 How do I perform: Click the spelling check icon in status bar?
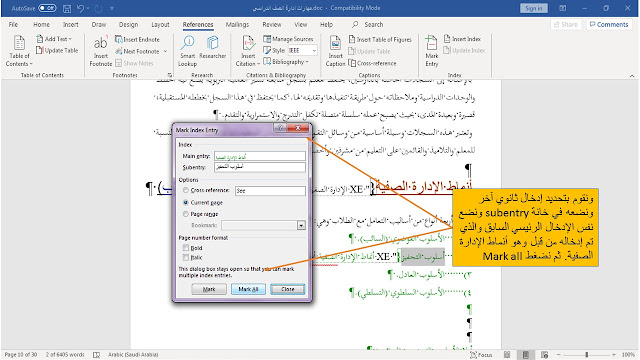click(x=96, y=355)
